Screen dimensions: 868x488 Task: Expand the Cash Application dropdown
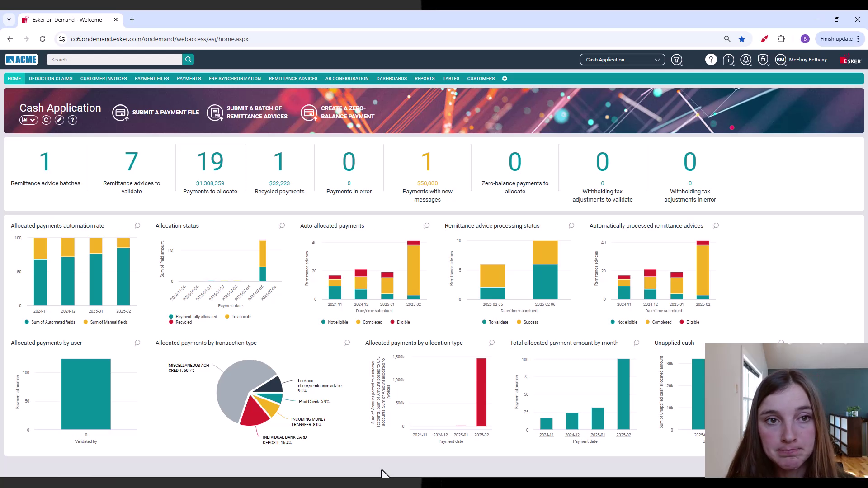click(622, 60)
